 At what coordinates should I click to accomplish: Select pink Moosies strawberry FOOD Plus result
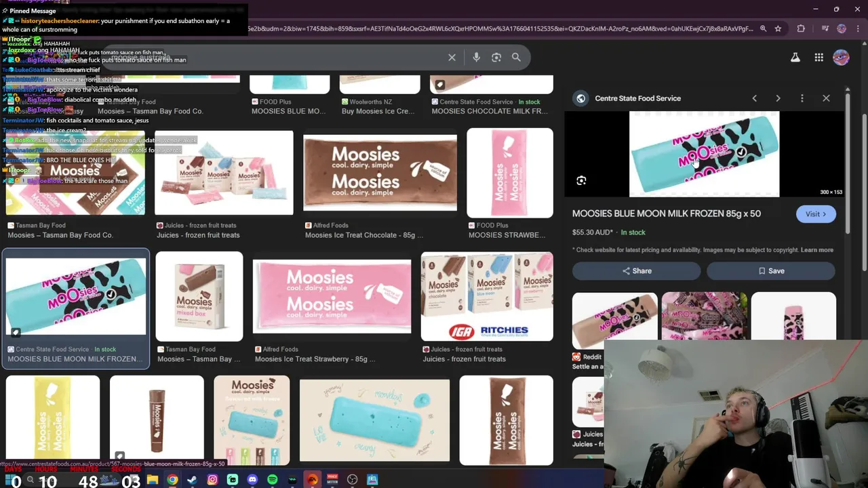click(510, 173)
